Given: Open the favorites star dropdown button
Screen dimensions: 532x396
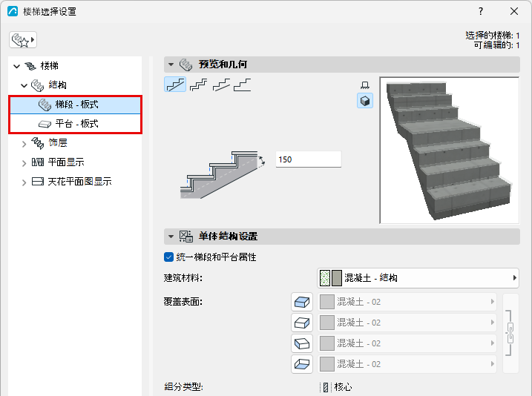Looking at the screenshot, I should coord(23,40).
